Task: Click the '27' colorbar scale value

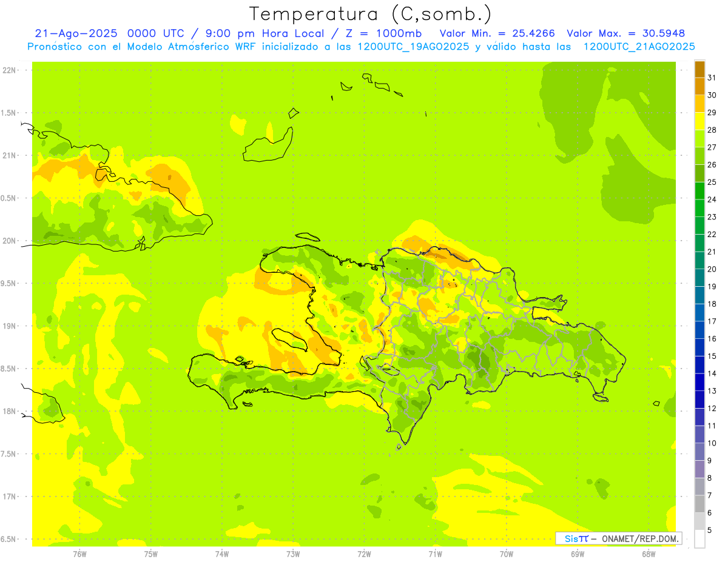Action: (712, 147)
